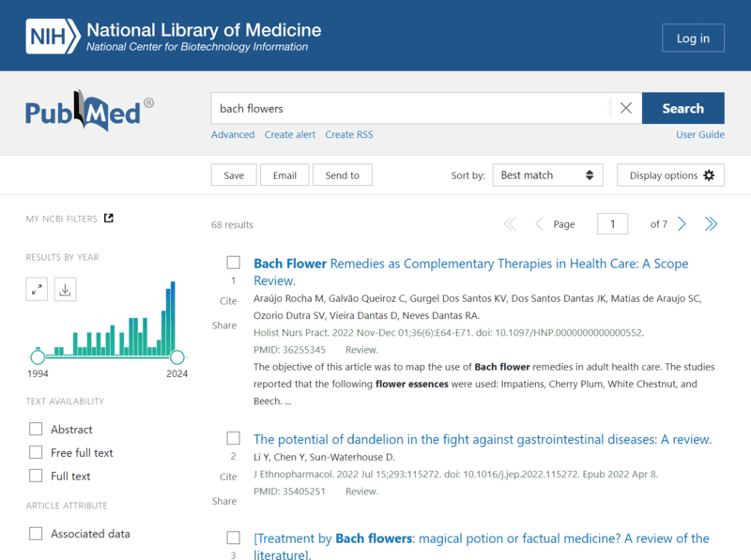Click Share for the dandelion result
This screenshot has height=560, width=751.
[x=224, y=501]
